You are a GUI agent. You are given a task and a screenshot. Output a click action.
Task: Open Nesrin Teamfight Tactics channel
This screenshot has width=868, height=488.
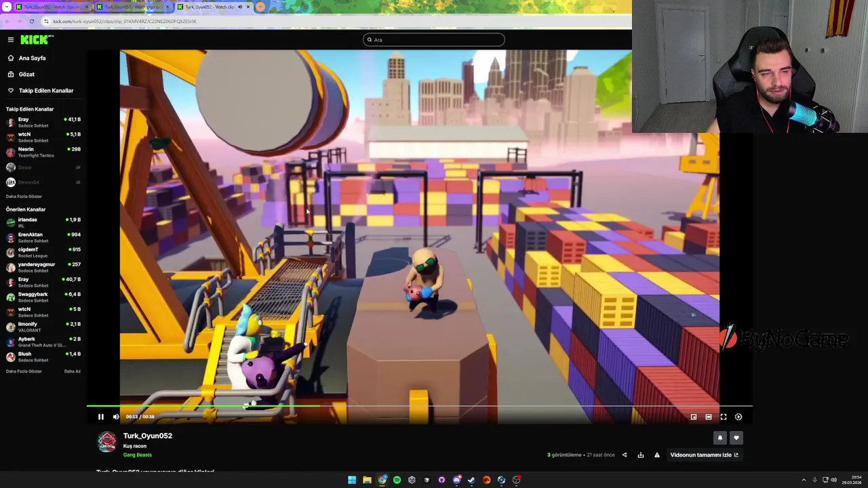tap(43, 152)
